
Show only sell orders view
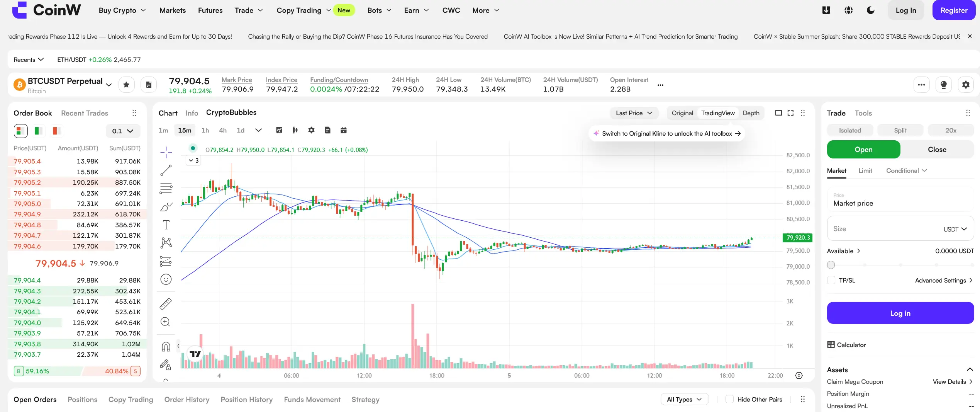coord(56,131)
